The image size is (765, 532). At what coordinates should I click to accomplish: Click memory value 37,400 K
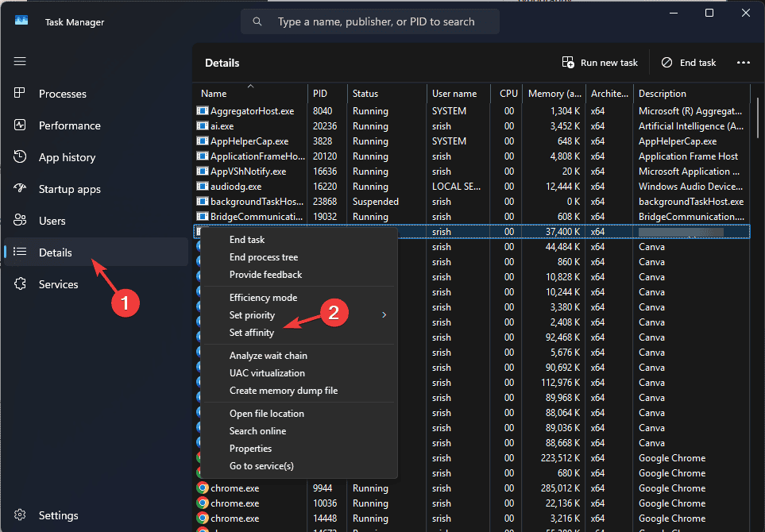coord(562,232)
